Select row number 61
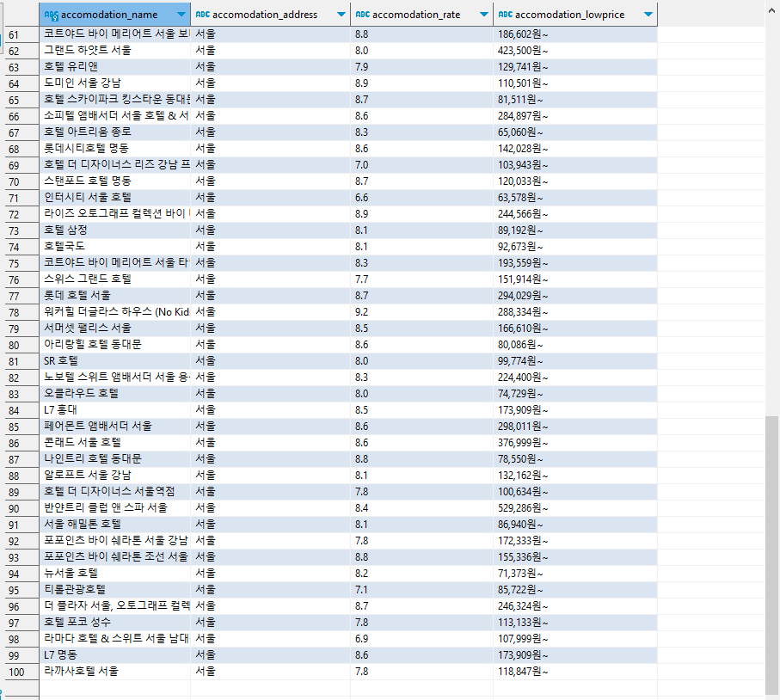Image resolution: width=780 pixels, height=700 pixels. (x=21, y=34)
